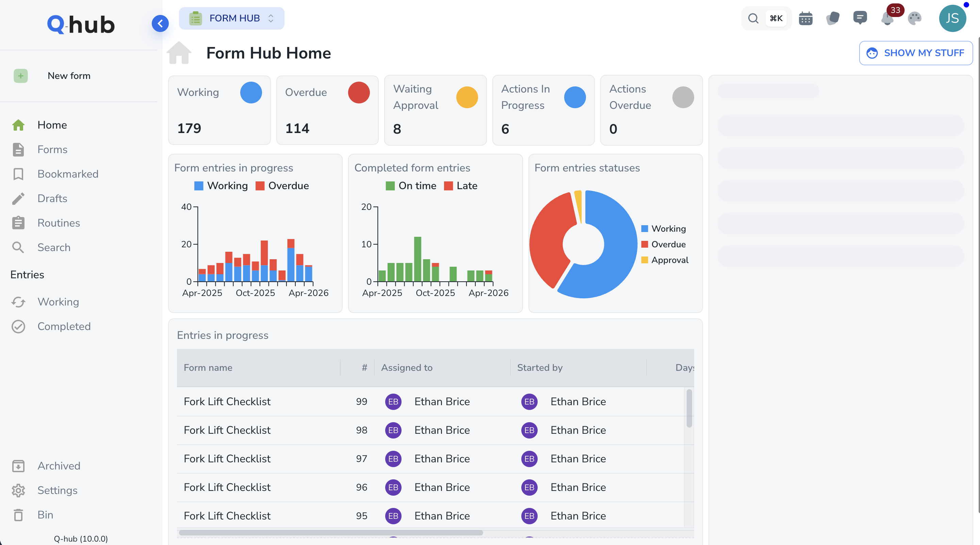980x545 pixels.
Task: Open the chat message icon
Action: tap(860, 18)
